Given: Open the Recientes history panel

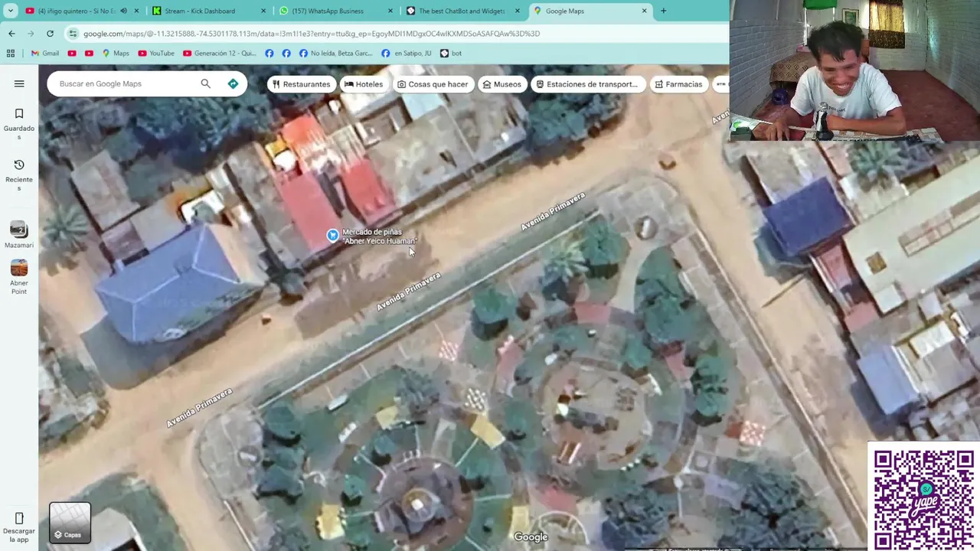Looking at the screenshot, I should coord(19,174).
